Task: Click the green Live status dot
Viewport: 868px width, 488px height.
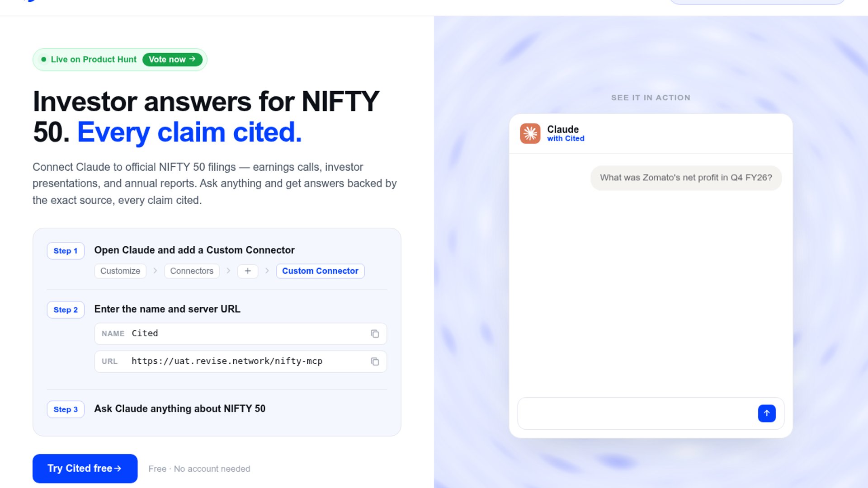Action: point(44,60)
